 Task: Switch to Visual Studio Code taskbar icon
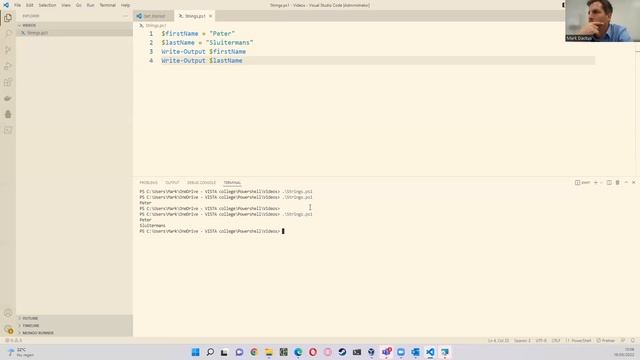tap(430, 352)
